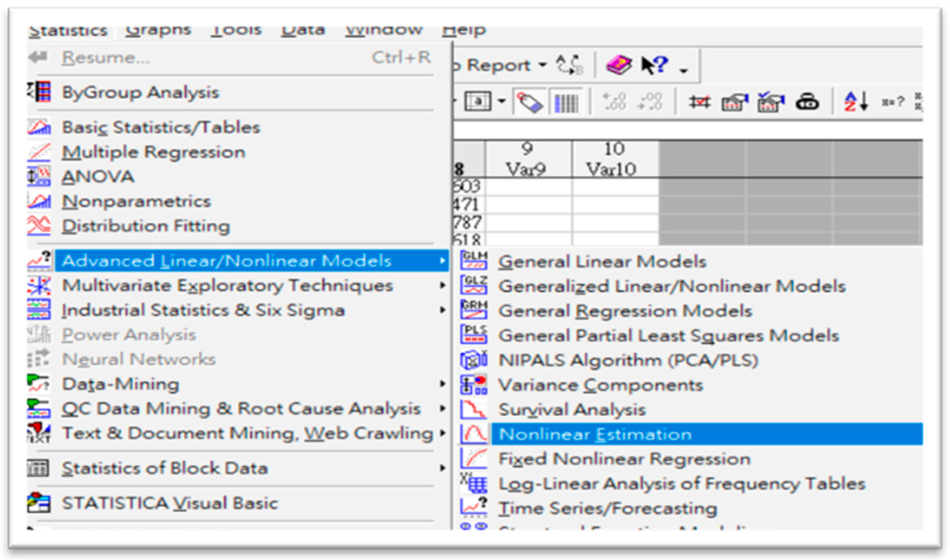This screenshot has height=560, width=950.
Task: Click the Statistics of Block Data icon
Action: point(38,468)
